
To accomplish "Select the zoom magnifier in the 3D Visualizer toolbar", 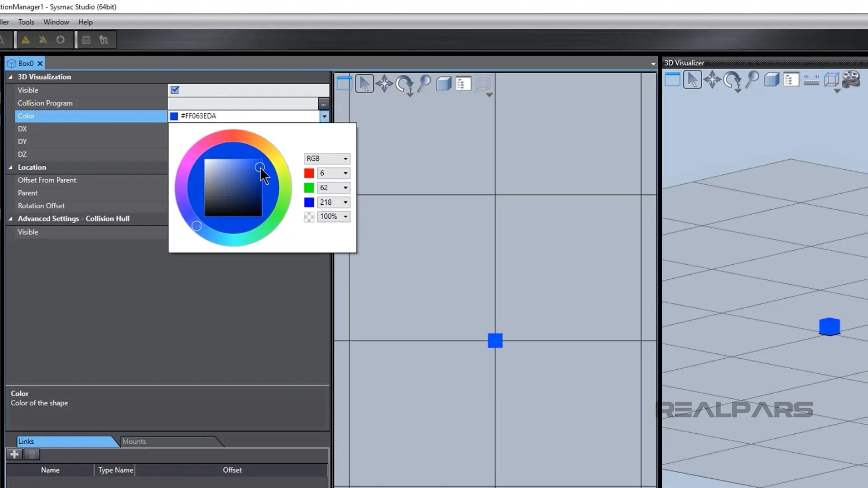I will tap(752, 80).
